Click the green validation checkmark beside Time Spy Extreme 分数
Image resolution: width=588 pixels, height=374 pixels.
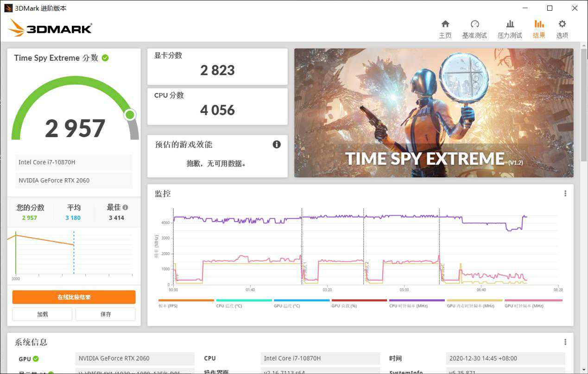click(105, 58)
